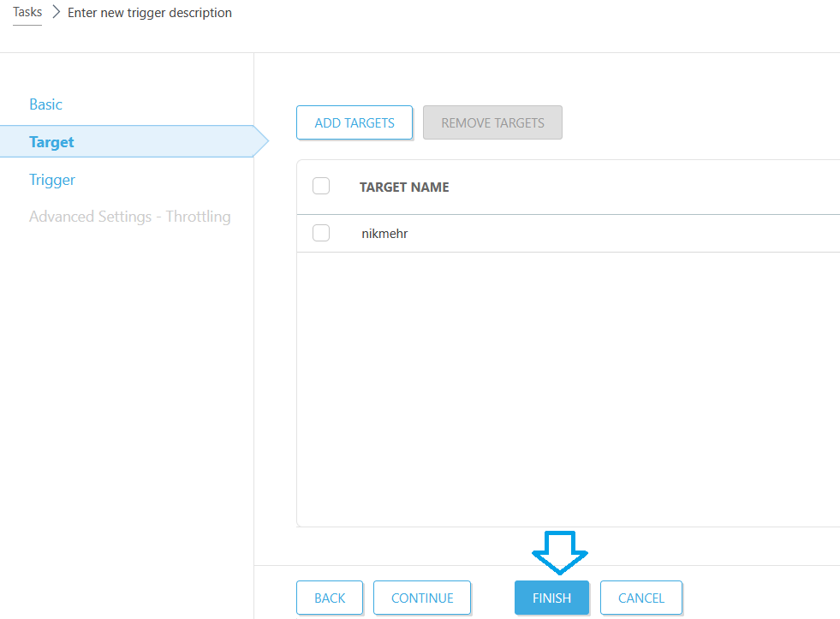
Task: Click the breadcrumb chevron separator after Tasks
Action: [55, 13]
